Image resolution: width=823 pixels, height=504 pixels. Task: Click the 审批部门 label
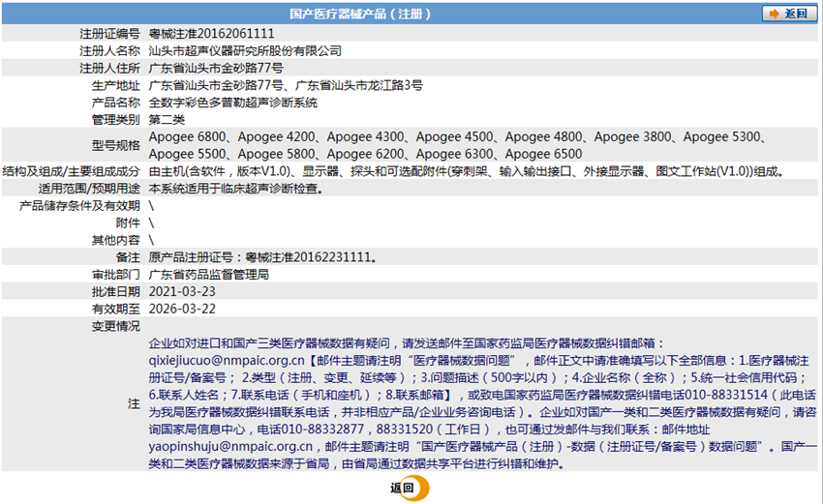click(x=115, y=275)
